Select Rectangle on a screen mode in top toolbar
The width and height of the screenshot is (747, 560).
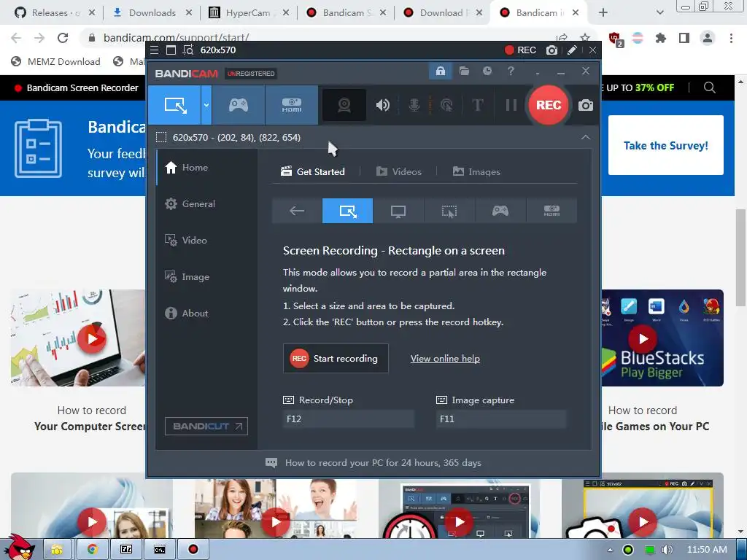174,105
